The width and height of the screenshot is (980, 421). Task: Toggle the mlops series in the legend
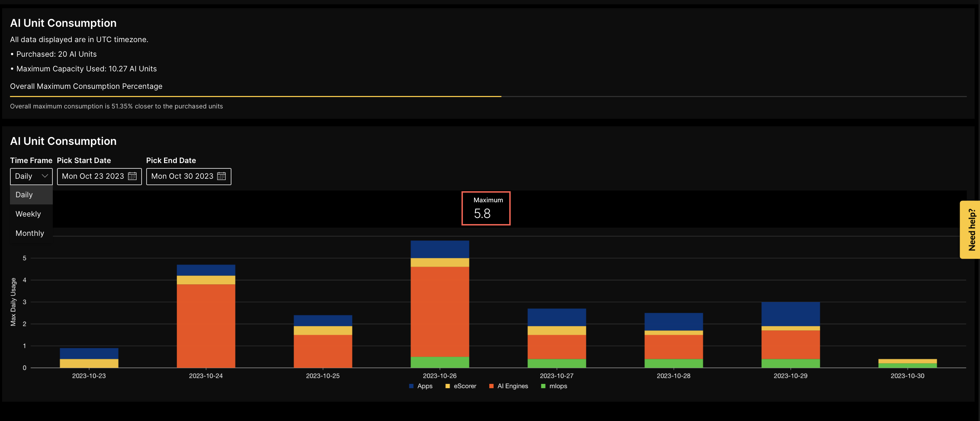tap(554, 386)
